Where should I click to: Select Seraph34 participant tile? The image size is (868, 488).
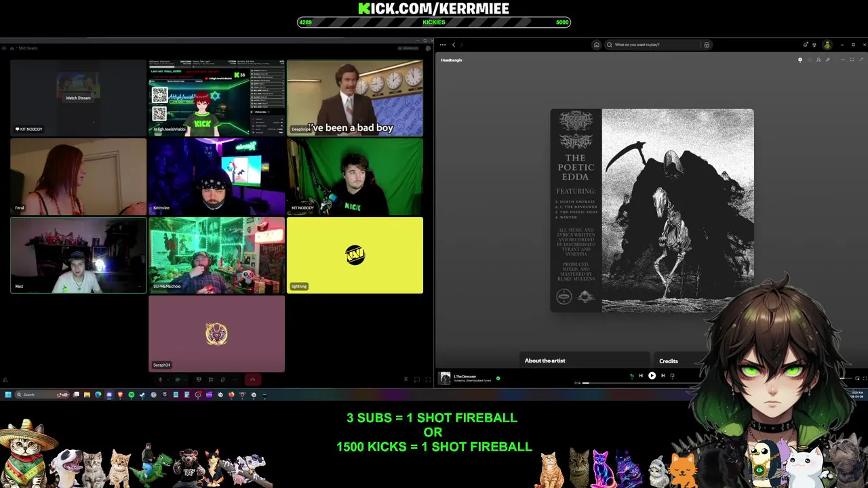click(217, 334)
